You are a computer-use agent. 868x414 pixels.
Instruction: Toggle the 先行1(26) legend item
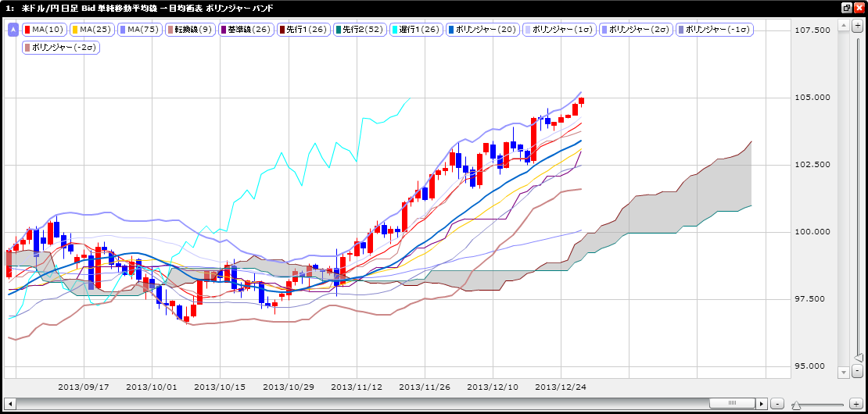(304, 30)
